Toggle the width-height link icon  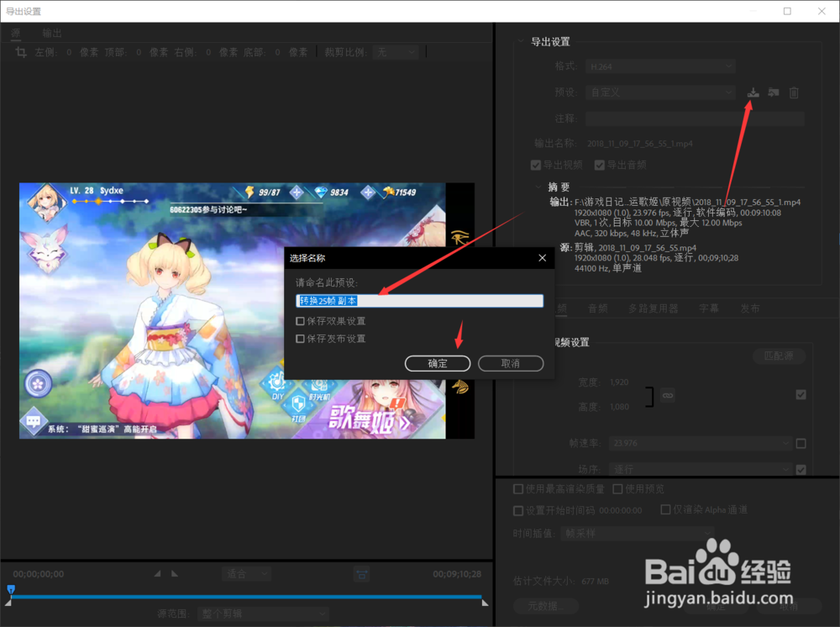[x=668, y=396]
